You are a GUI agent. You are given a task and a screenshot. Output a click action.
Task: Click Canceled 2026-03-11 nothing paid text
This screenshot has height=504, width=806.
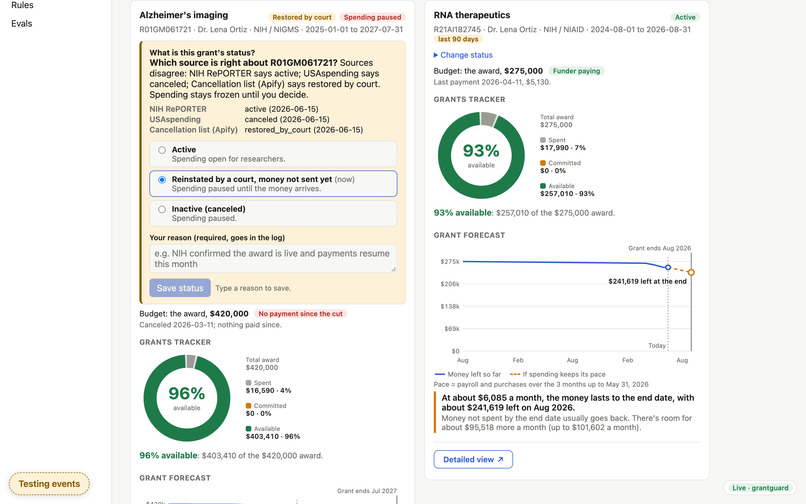pos(210,325)
